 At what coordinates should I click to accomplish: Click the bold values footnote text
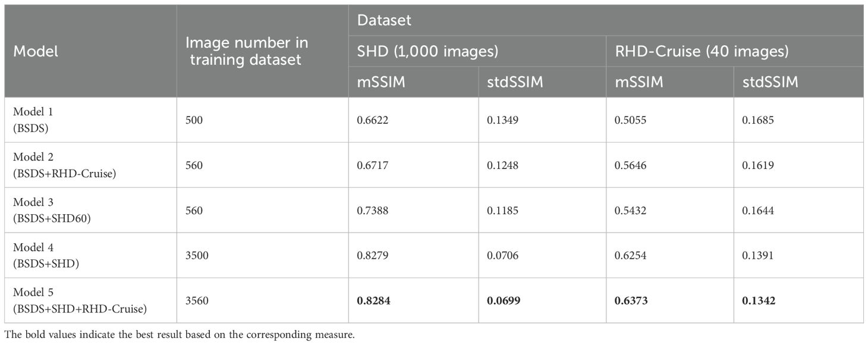point(179,335)
